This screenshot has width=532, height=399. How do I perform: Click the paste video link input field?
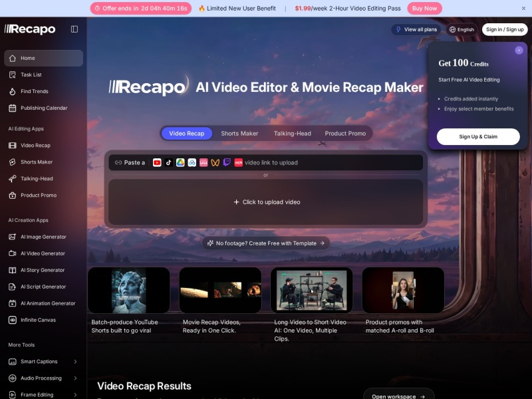click(265, 162)
